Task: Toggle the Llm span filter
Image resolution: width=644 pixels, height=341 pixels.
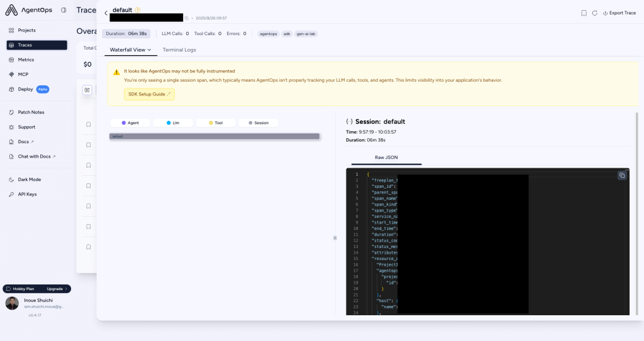Action: pos(173,123)
